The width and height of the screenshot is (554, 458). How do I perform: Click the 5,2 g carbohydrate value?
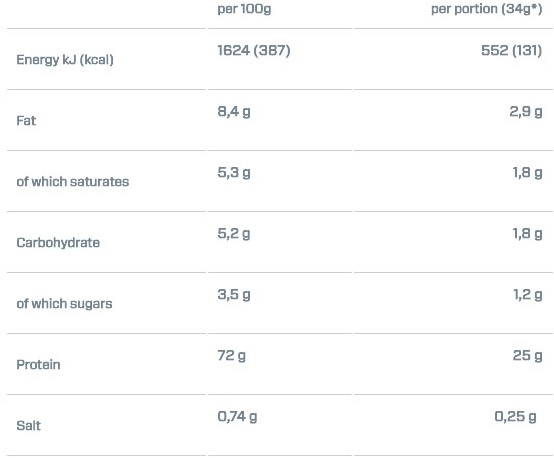click(x=234, y=234)
